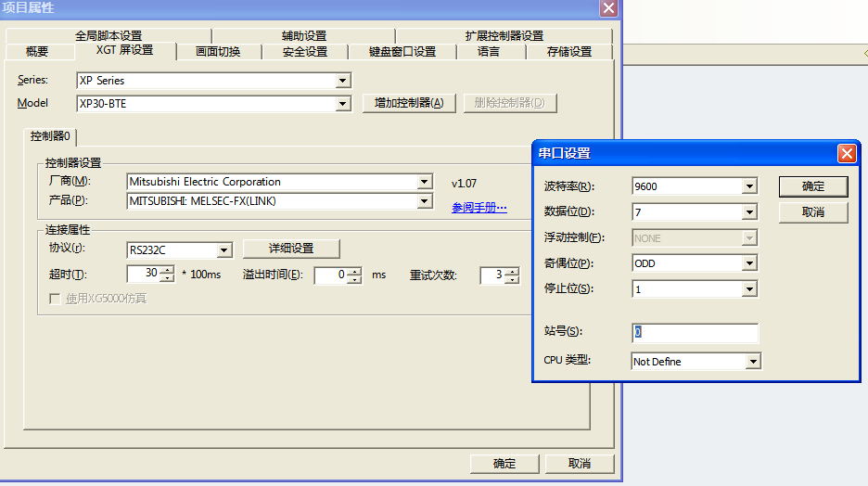This screenshot has width=868, height=486.
Task: Open 详细设置 detailed settings
Action: pos(291,249)
